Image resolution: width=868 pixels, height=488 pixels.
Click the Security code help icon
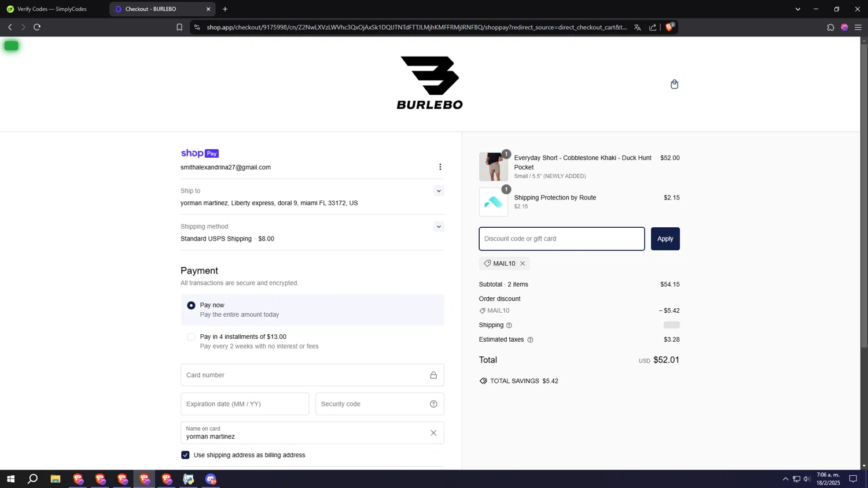[x=433, y=404]
